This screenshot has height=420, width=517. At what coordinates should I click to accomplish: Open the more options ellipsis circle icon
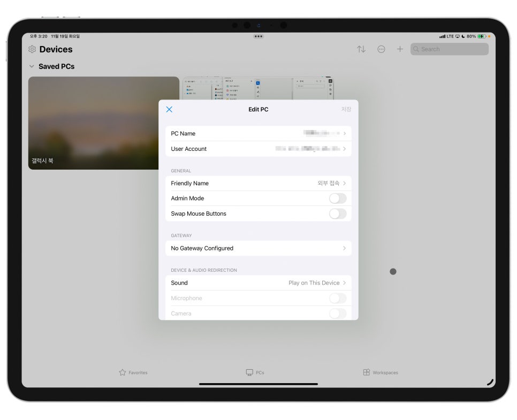[x=381, y=49]
